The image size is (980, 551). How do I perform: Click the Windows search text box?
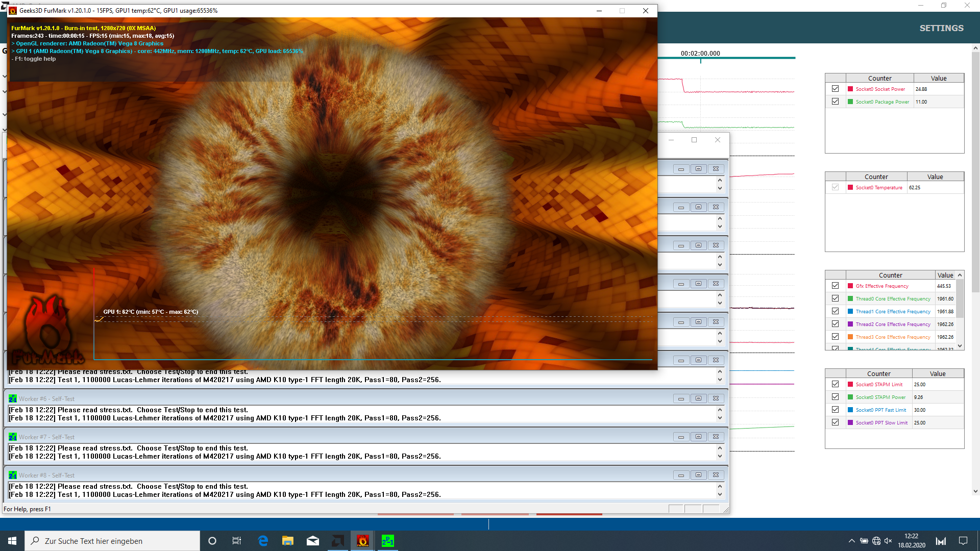click(112, 541)
